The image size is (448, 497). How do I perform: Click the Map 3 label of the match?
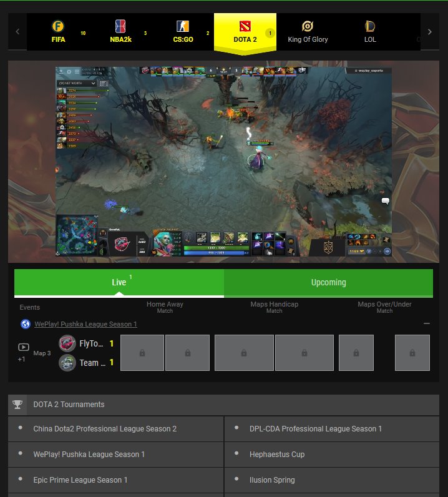[x=42, y=353]
